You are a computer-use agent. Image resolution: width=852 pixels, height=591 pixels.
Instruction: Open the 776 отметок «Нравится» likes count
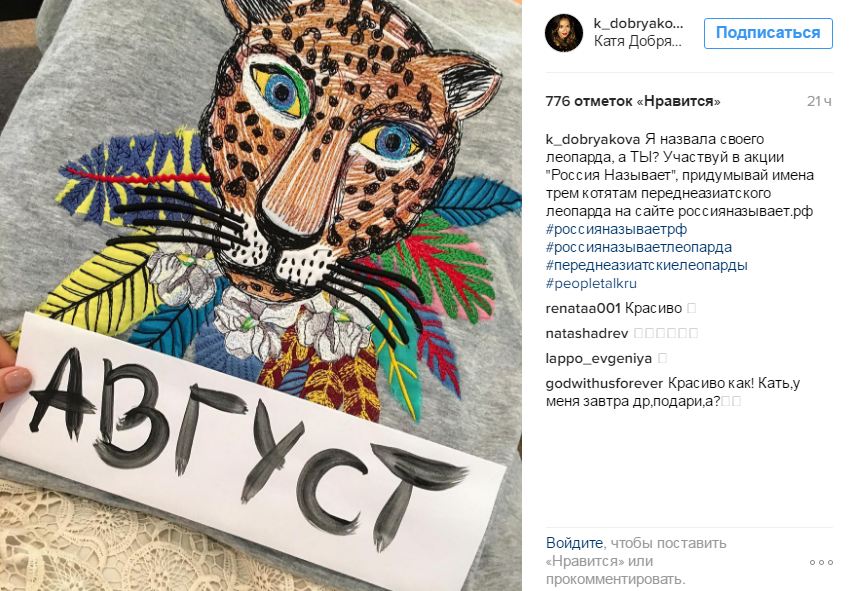point(633,102)
